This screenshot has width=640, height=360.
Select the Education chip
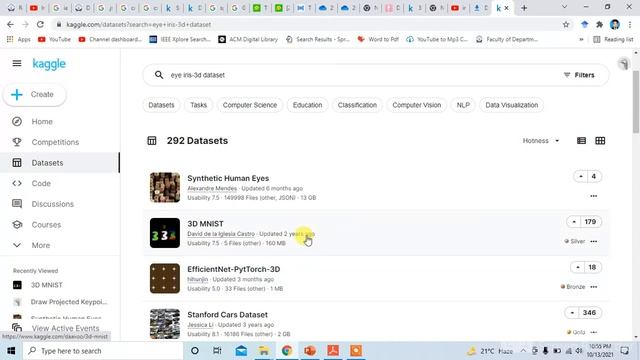pyautogui.click(x=307, y=105)
